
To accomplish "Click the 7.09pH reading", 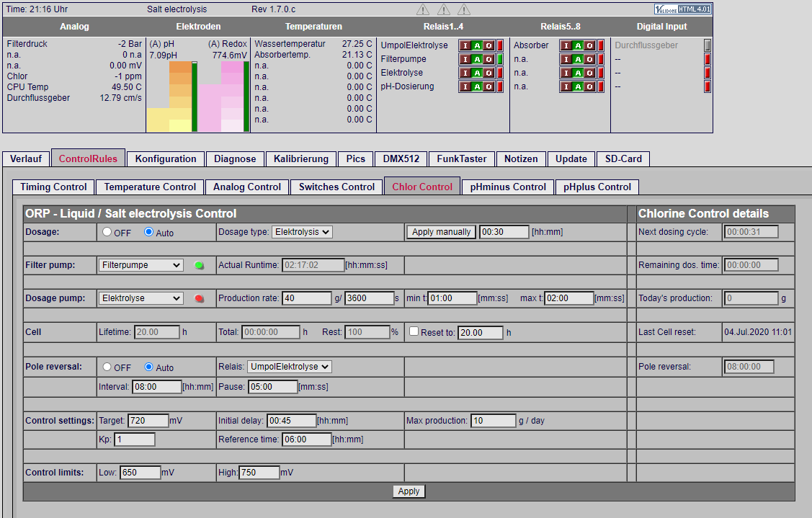I will click(x=163, y=55).
